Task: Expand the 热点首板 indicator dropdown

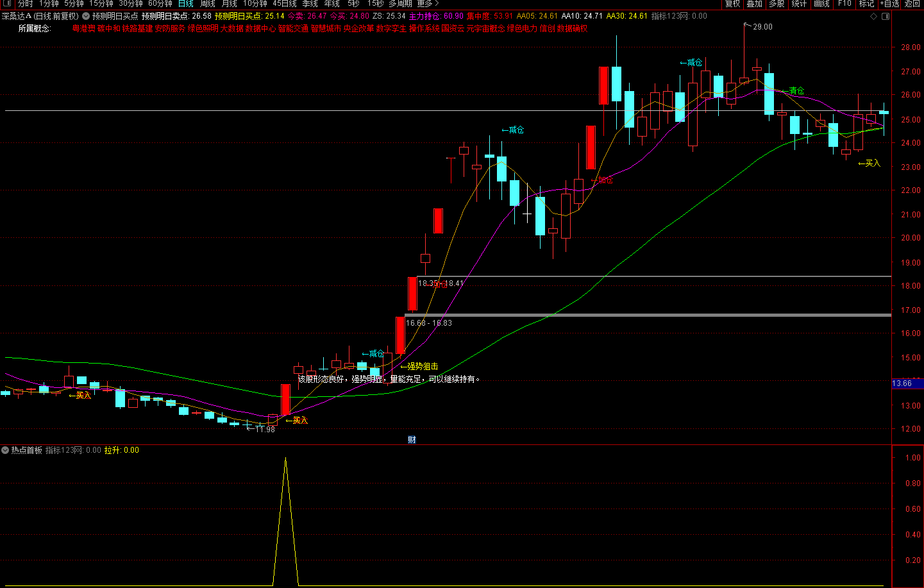Action: (x=5, y=450)
